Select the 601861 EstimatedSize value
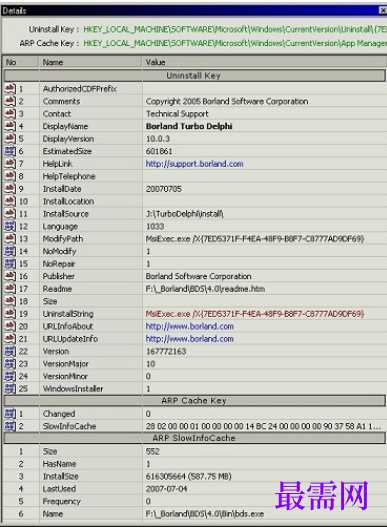 click(159, 151)
